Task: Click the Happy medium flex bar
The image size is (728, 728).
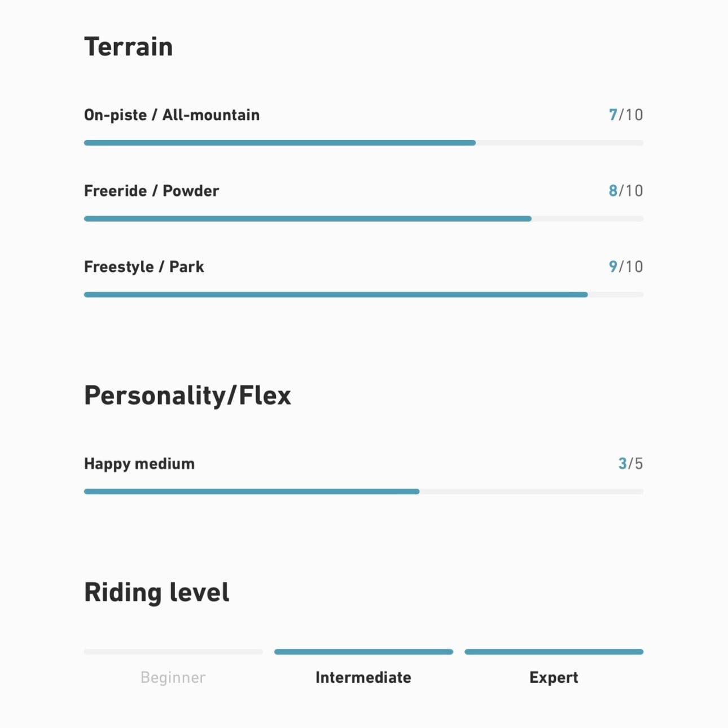Action: coord(363,492)
